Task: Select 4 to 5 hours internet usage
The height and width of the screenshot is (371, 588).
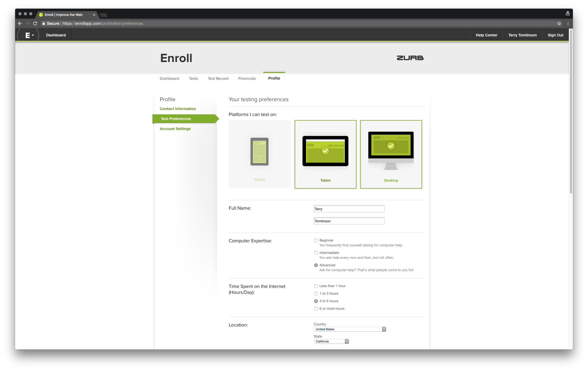Action: 316,301
